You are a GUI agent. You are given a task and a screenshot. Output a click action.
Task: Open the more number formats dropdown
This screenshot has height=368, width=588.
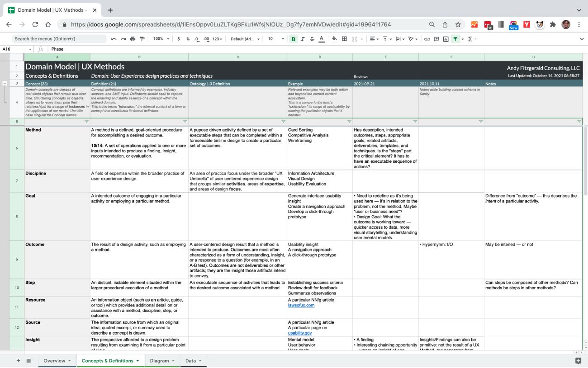click(x=217, y=39)
